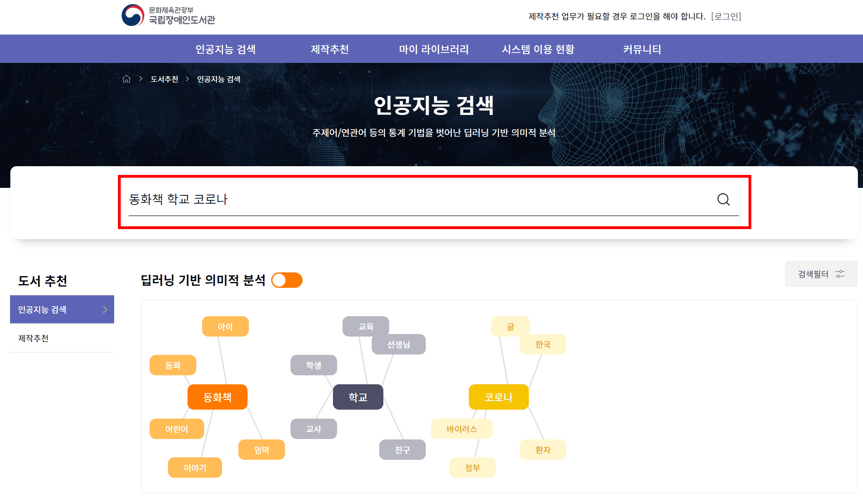Viewport: 863px width, 504px height.
Task: Click the National Library for the Disabled logo
Action: click(x=168, y=15)
